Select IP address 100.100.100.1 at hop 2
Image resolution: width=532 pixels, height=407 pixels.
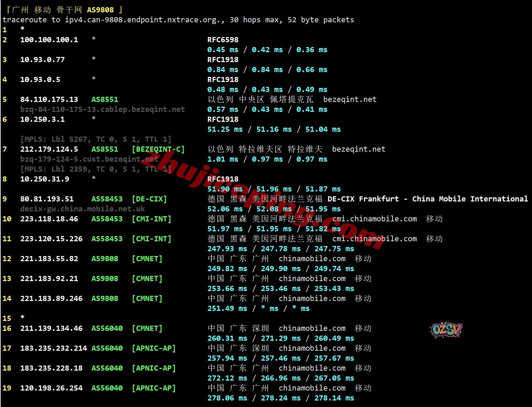click(x=49, y=40)
